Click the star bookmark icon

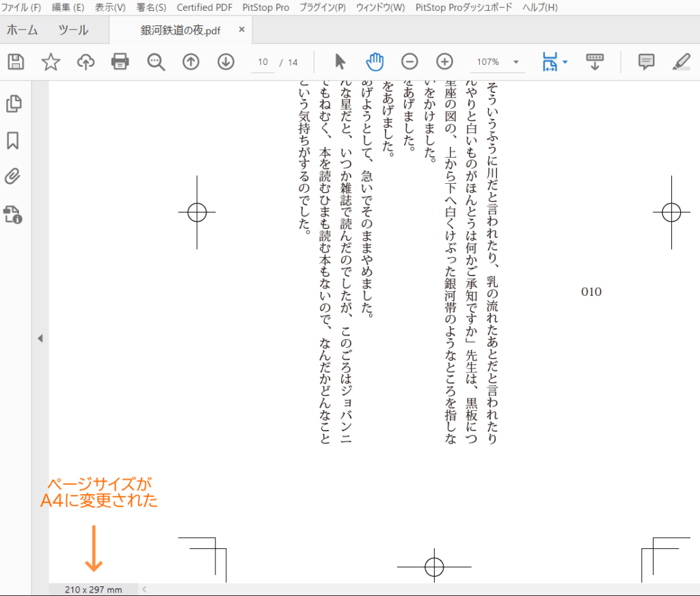click(51, 62)
